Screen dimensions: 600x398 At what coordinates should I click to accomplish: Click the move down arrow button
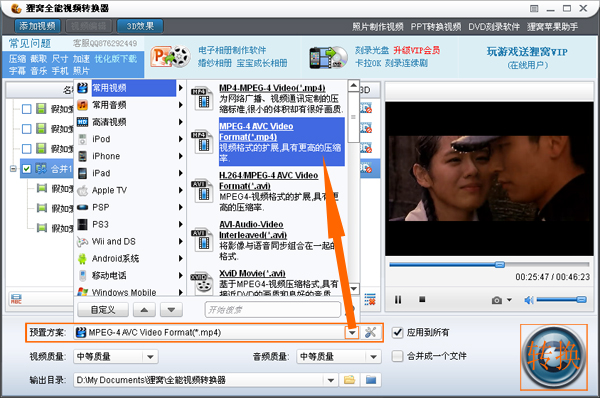171,310
